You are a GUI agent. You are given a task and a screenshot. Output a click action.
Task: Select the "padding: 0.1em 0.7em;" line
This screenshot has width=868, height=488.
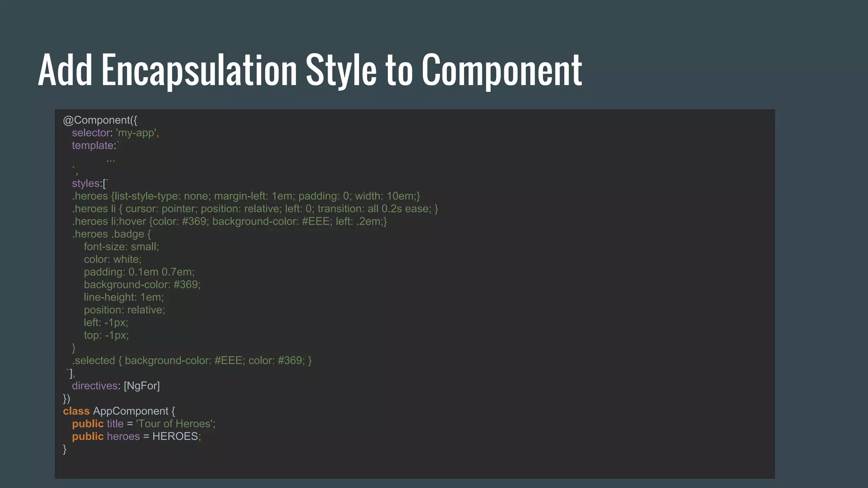pos(139,272)
